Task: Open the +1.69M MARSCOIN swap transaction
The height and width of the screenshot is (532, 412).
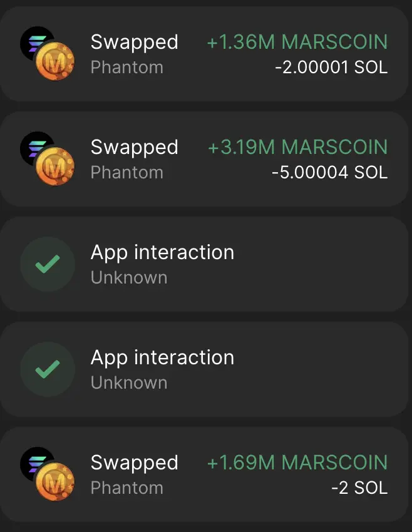Action: pos(204,474)
